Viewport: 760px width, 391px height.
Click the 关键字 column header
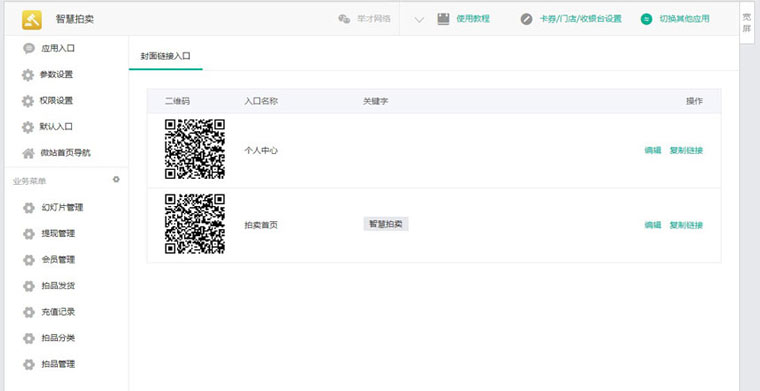(x=376, y=101)
